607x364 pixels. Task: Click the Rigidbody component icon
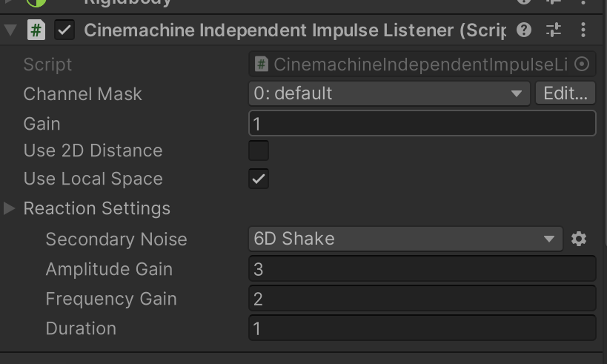point(36,2)
